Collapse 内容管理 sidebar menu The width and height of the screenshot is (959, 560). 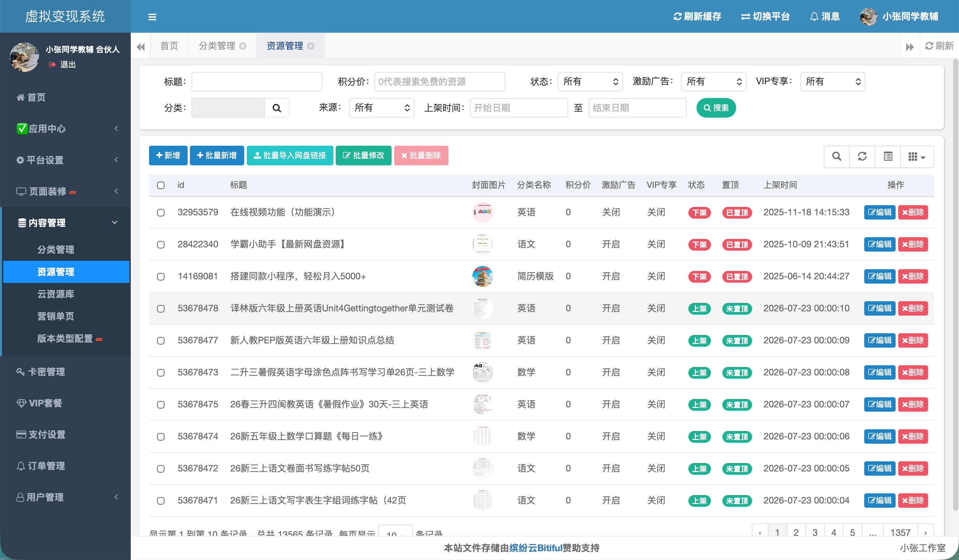tap(65, 222)
